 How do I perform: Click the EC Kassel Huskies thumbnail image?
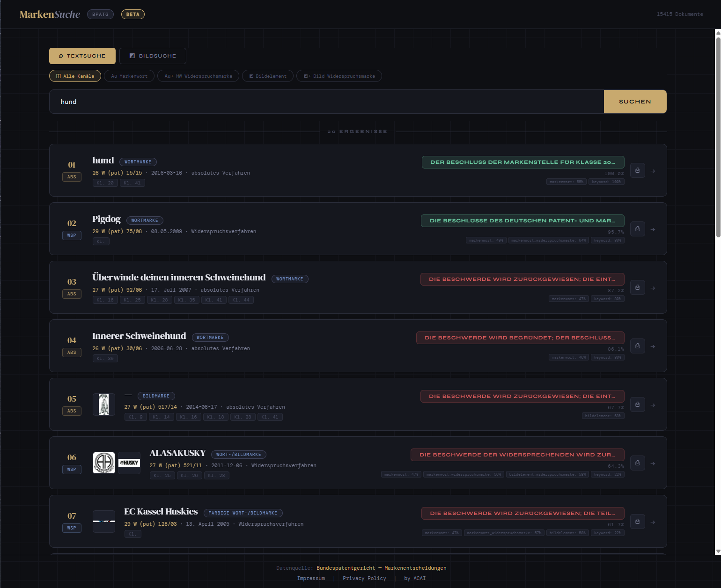[104, 522]
